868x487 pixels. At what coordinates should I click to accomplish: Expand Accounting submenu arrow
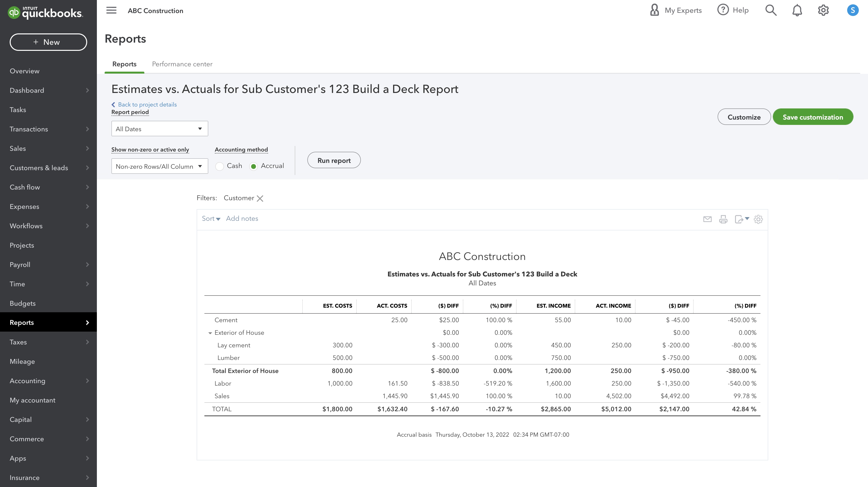[88, 380]
